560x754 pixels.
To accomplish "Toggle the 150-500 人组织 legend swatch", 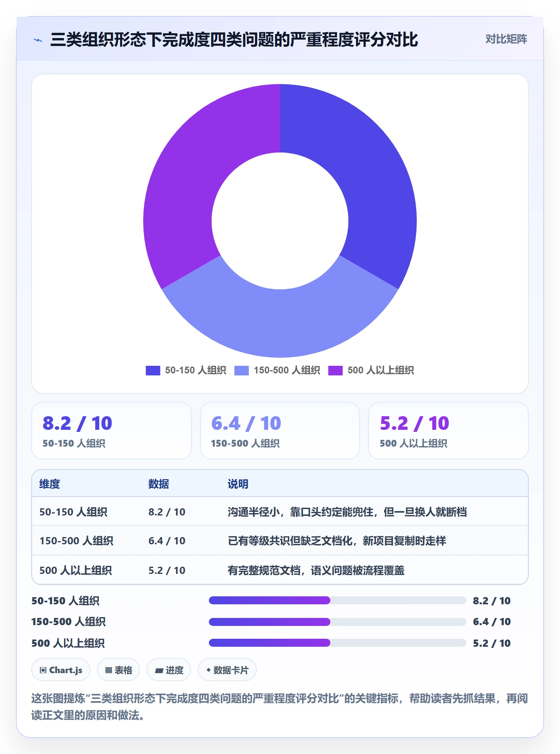I will pos(242,371).
